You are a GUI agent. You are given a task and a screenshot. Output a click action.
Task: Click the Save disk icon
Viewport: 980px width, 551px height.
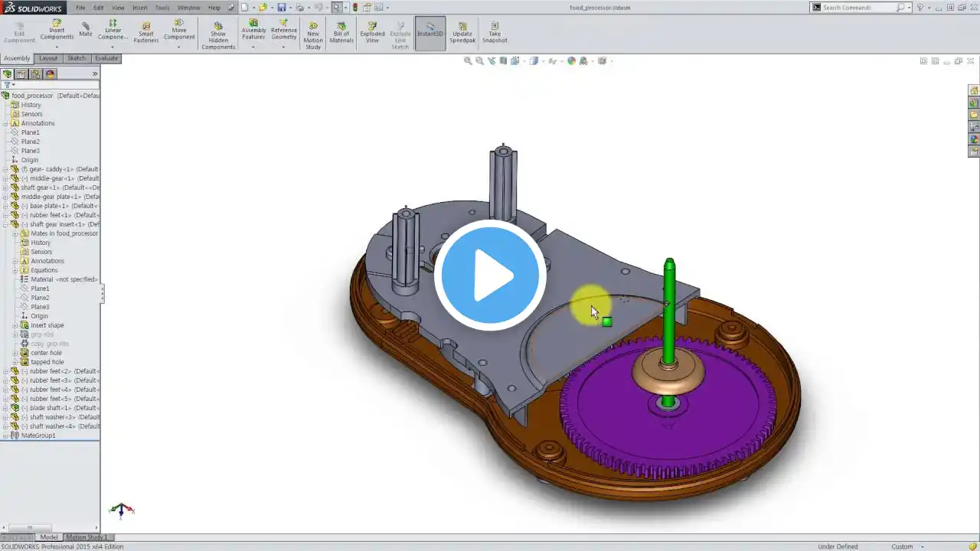(x=282, y=7)
